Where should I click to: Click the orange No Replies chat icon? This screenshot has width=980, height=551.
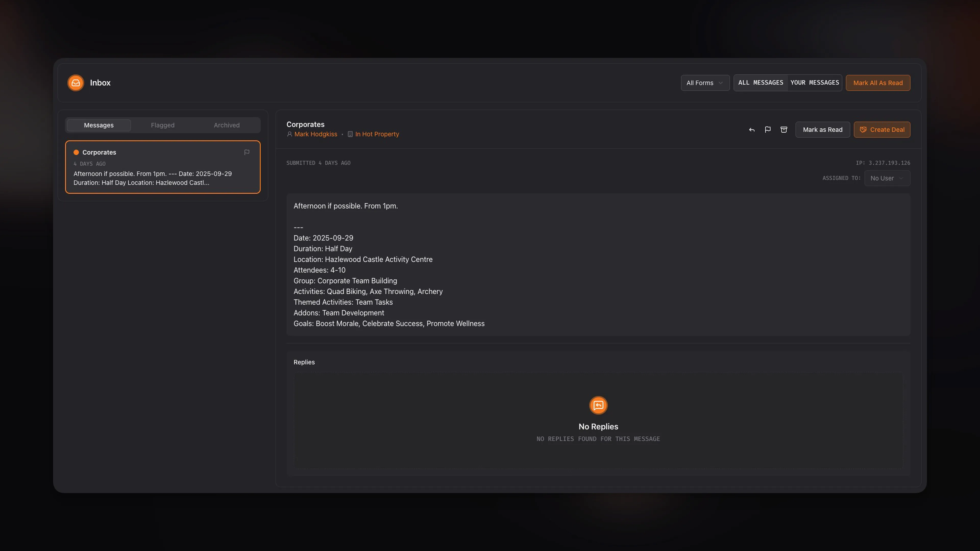598,405
